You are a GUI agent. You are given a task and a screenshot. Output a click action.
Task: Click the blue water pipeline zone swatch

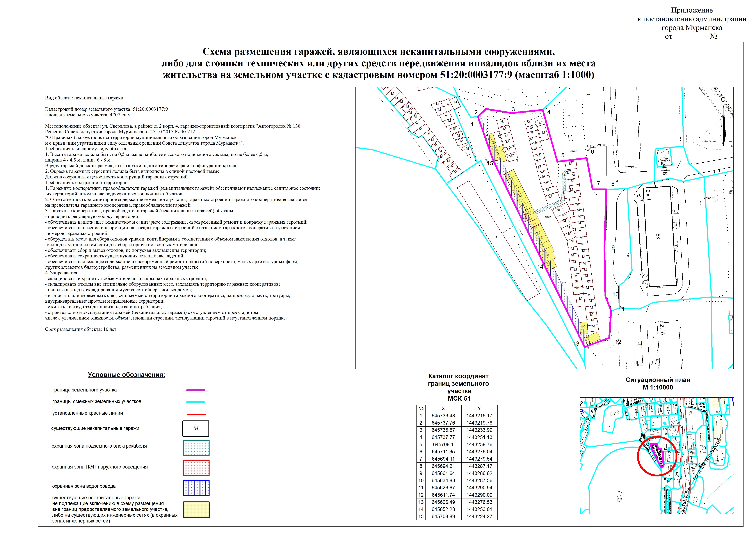pyautogui.click(x=196, y=488)
